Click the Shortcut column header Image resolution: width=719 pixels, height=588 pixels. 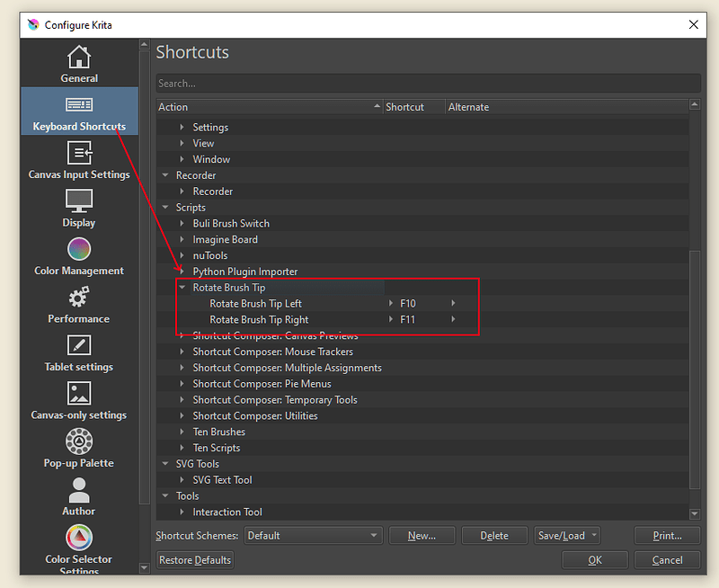coord(414,107)
